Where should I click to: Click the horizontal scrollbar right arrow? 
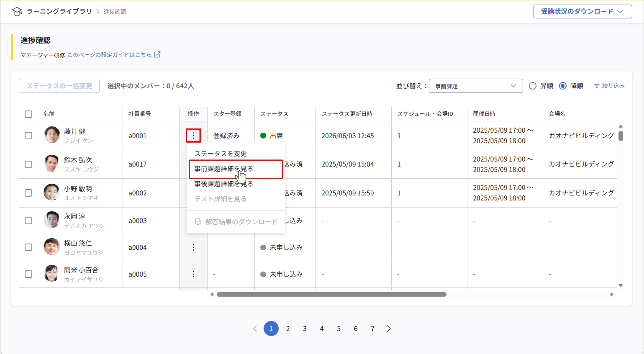click(612, 294)
